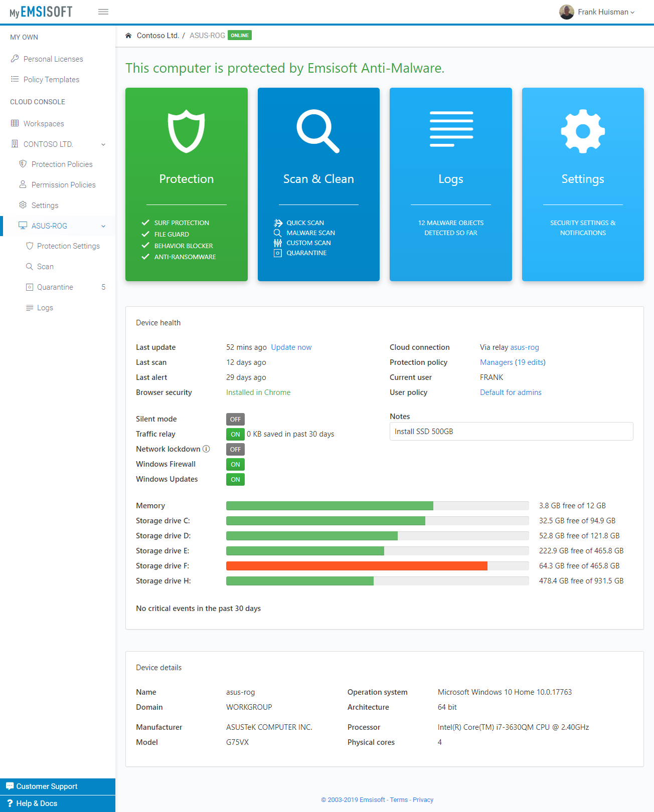
Task: Toggle Behavior Blocker checkmark
Action: (x=145, y=246)
